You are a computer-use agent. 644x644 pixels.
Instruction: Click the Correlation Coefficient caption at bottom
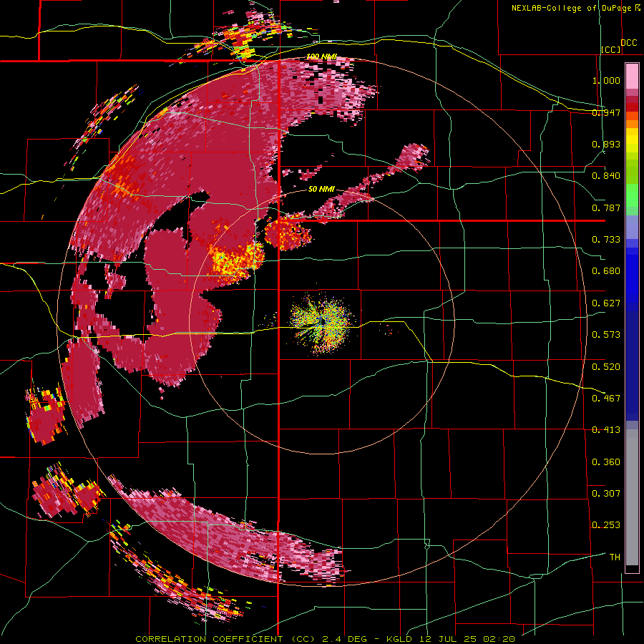[x=325, y=639]
